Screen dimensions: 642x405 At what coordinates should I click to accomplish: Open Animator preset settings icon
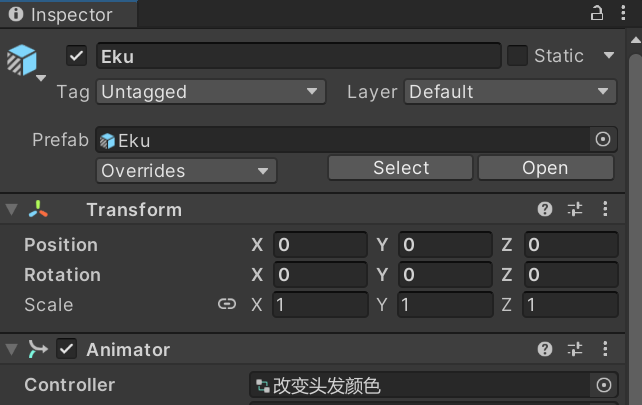pyautogui.click(x=575, y=349)
